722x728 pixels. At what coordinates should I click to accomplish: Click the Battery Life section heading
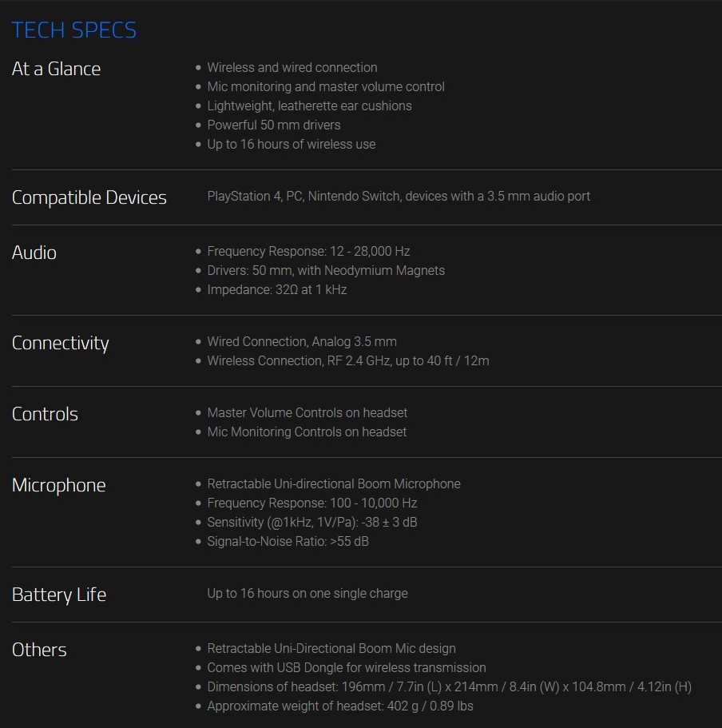pos(58,595)
